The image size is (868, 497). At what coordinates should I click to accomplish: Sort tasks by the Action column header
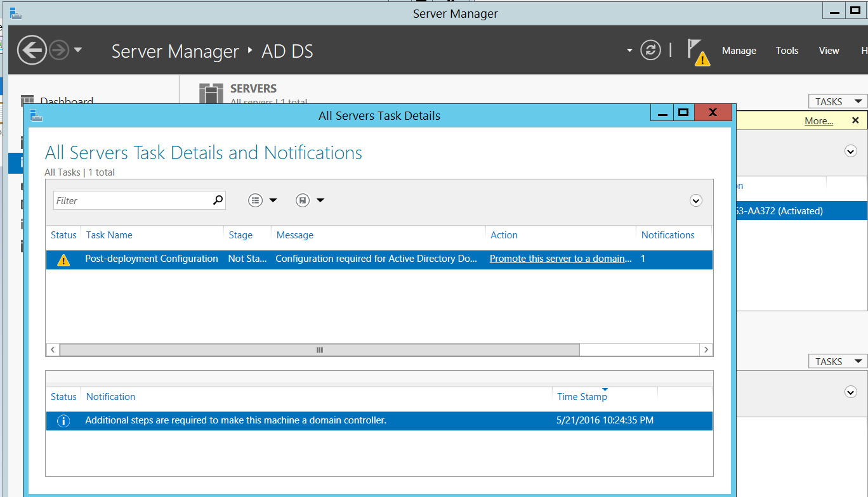coord(504,235)
